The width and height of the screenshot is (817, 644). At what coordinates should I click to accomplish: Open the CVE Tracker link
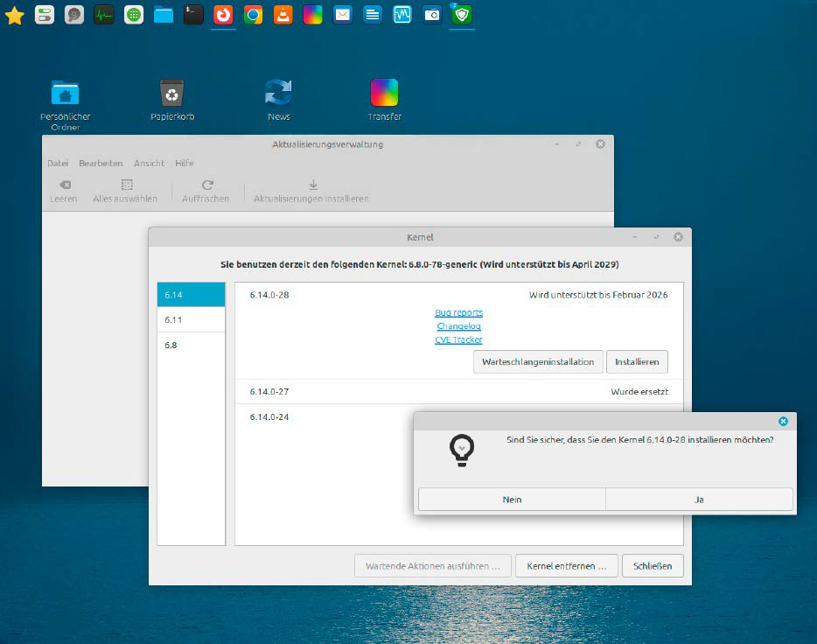pyautogui.click(x=458, y=339)
